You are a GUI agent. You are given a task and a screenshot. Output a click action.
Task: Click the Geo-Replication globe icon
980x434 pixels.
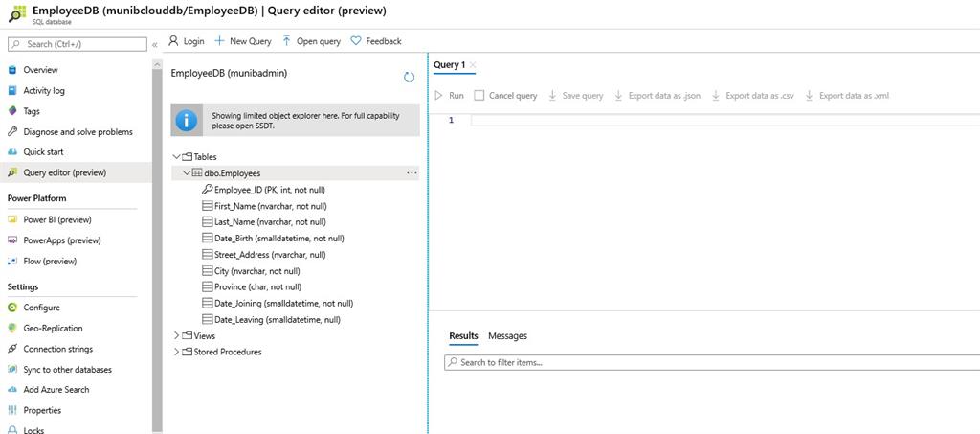tap(11, 329)
